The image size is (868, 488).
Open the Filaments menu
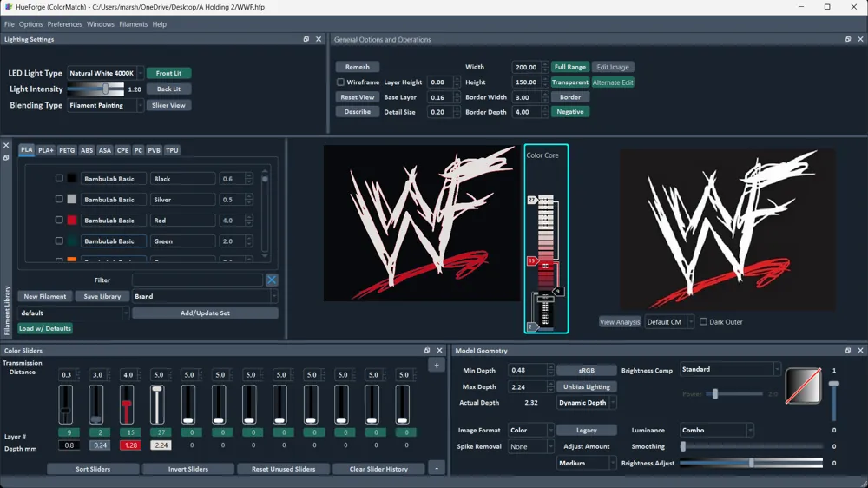pos(134,24)
